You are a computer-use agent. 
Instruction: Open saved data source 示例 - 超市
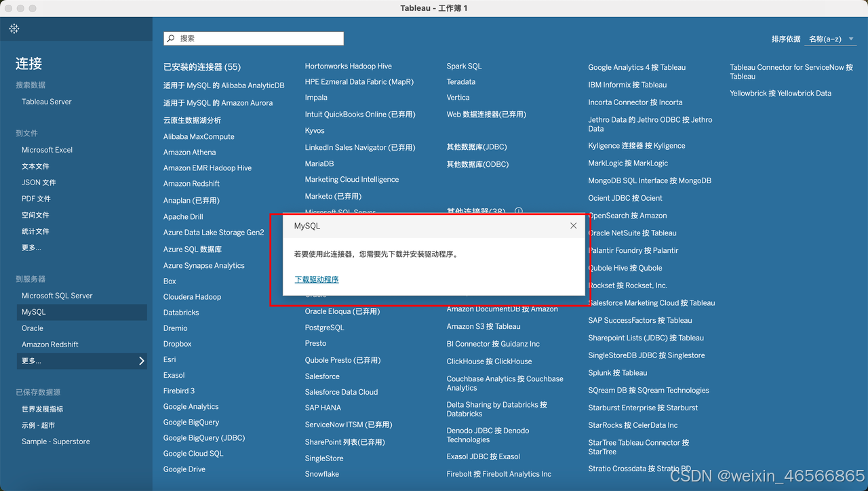click(38, 425)
